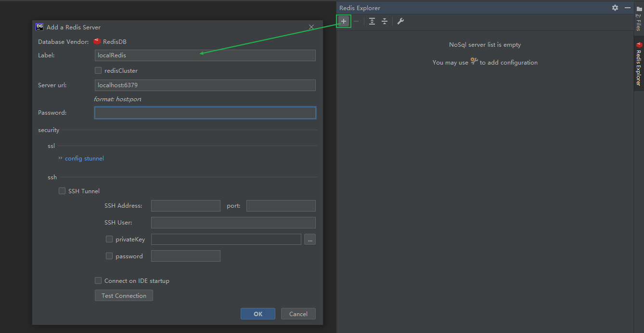Open the Files side tab

(x=639, y=19)
